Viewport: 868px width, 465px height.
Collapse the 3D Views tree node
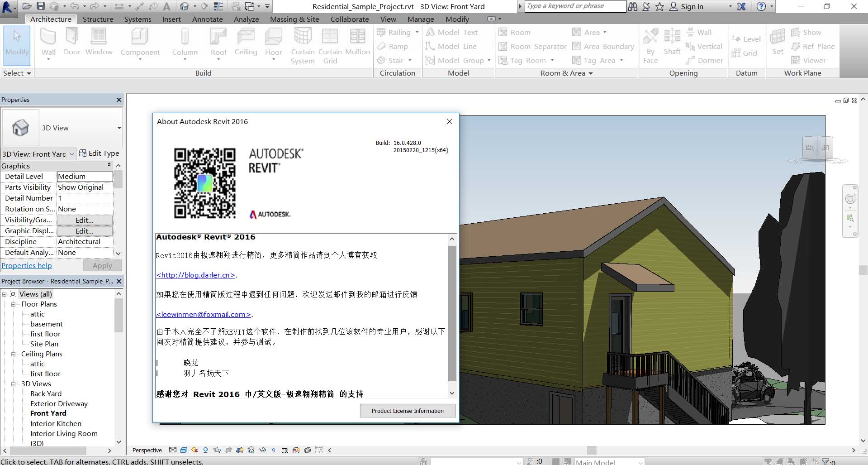[14, 384]
